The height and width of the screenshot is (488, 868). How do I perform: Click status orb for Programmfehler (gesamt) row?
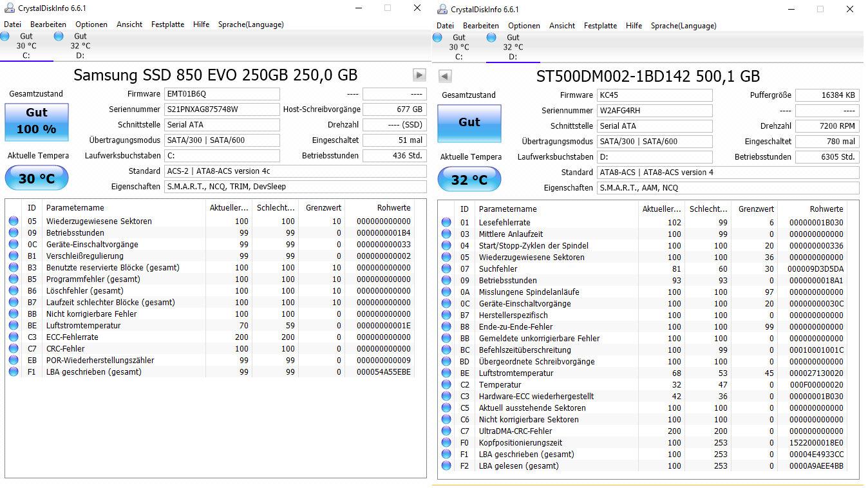[x=14, y=279]
